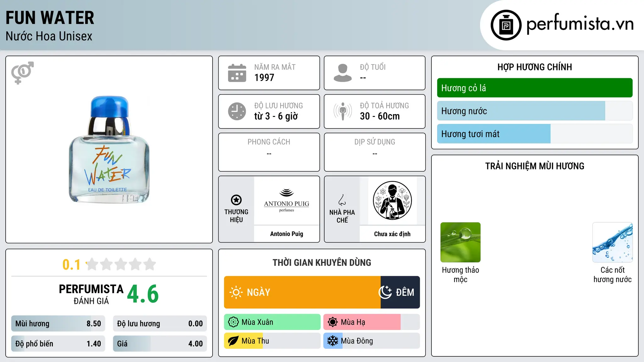Click the Hương nước accord bar
The height and width of the screenshot is (362, 644).
click(535, 111)
